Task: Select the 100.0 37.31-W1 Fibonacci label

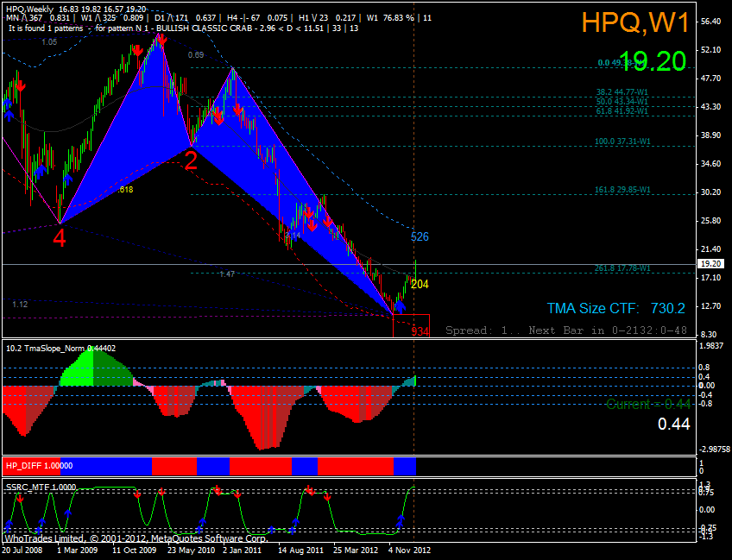Action: pyautogui.click(x=622, y=142)
